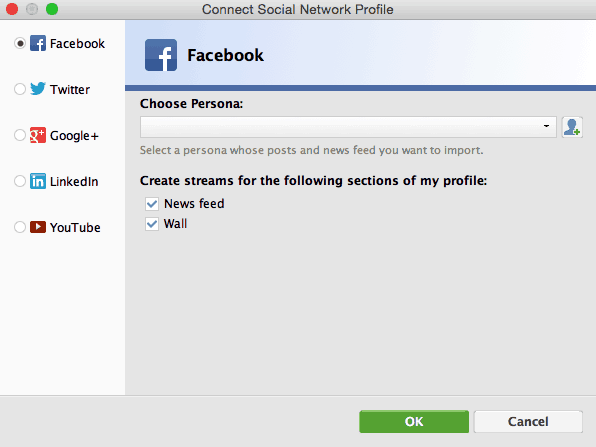Viewport: 596px width, 447px height.
Task: Click the LinkedIn icon in sidebar
Action: coord(38,181)
